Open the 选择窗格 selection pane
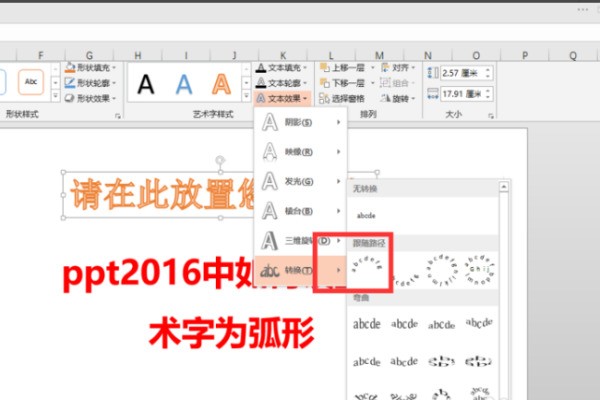 (x=342, y=99)
